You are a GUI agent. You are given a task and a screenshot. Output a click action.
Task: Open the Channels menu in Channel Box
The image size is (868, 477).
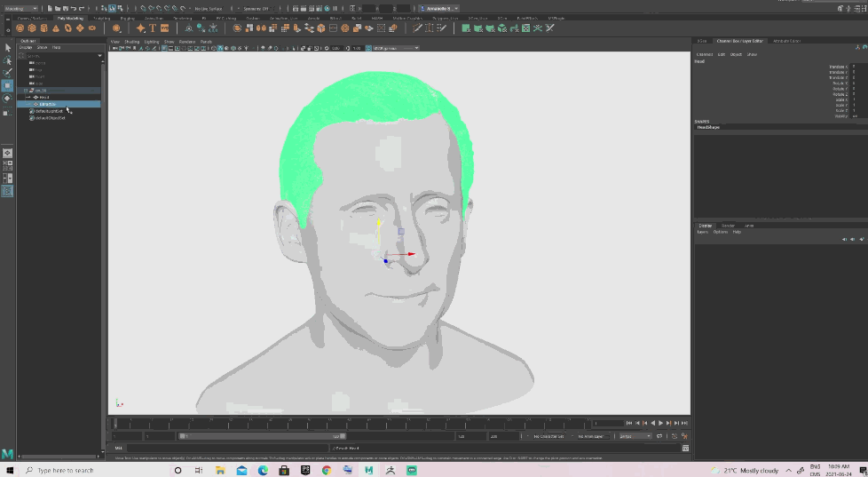click(704, 54)
